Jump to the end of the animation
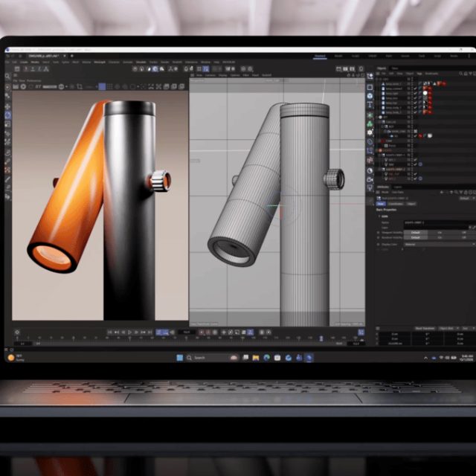 pos(150,332)
